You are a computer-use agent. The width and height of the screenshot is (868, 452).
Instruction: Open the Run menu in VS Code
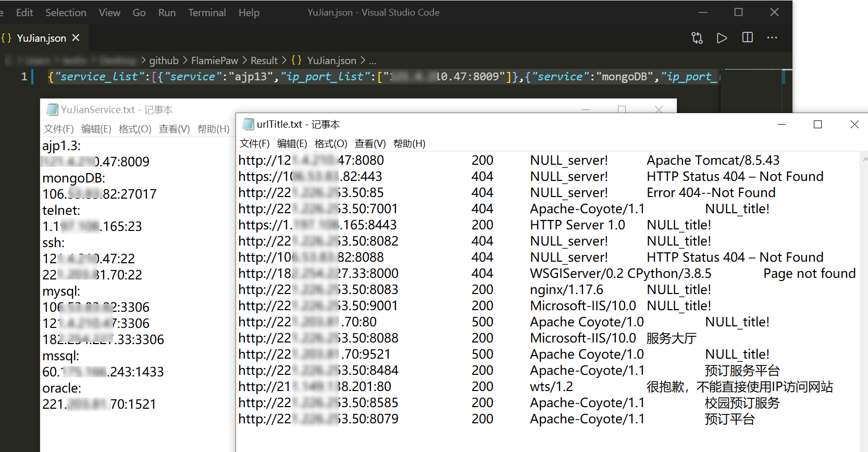167,13
